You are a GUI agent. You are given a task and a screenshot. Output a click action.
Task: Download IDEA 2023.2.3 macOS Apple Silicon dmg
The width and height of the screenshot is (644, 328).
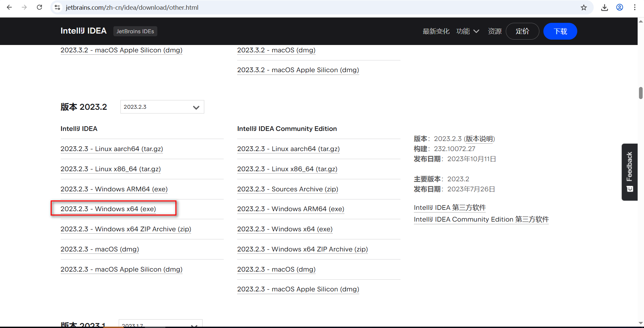(121, 269)
